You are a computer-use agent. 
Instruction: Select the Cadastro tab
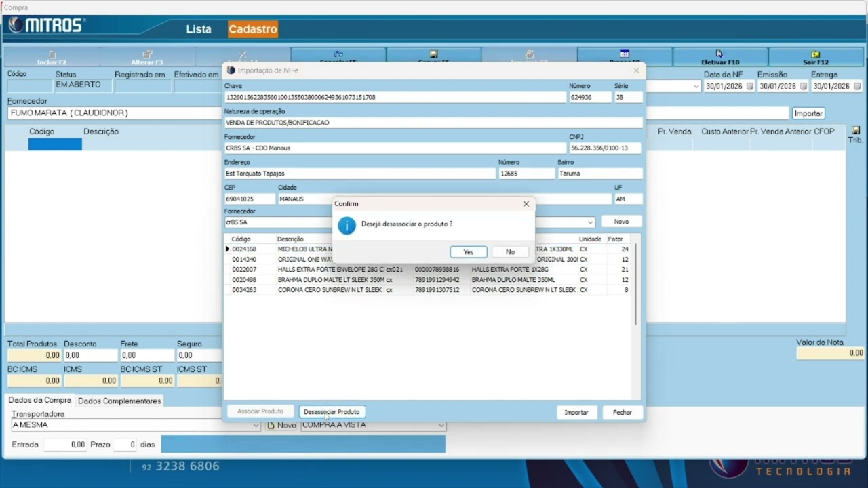tap(253, 29)
